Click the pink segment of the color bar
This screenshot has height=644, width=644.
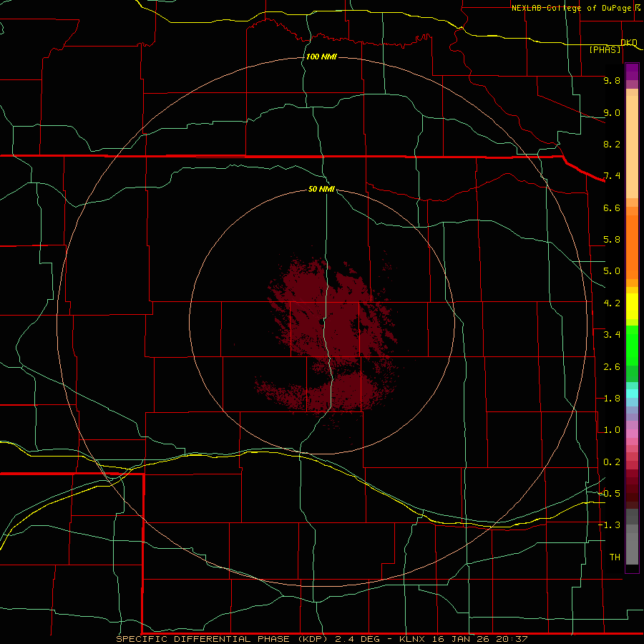point(632,434)
